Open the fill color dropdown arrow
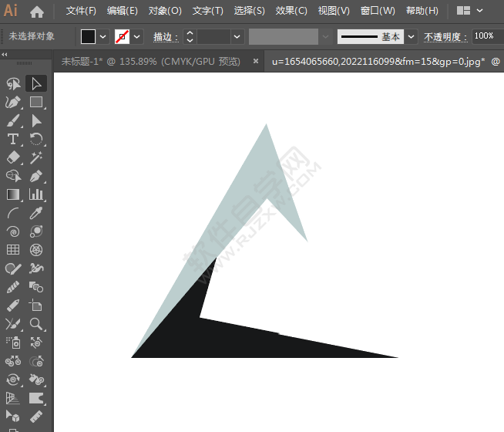Image resolution: width=504 pixels, height=432 pixels. 103,36
